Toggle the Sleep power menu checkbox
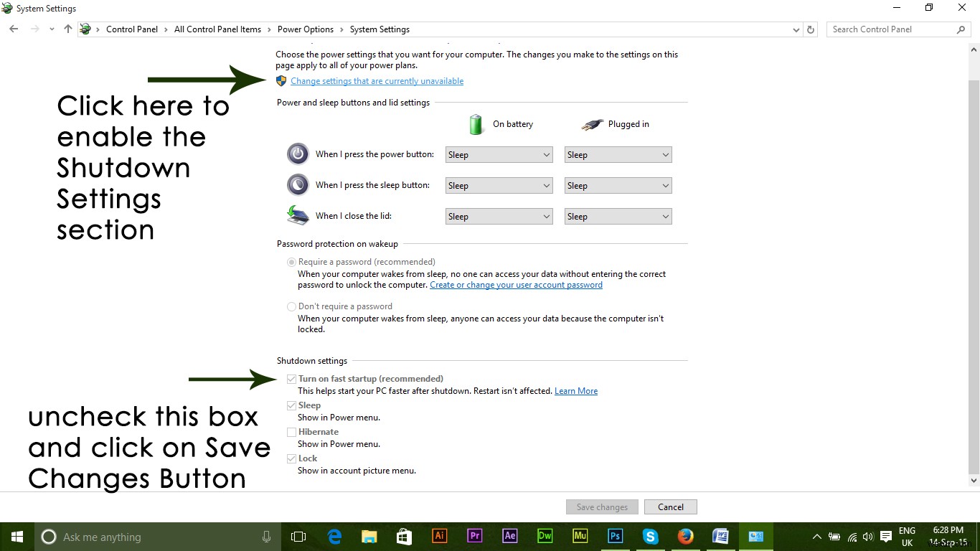The width and height of the screenshot is (980, 551). pos(291,405)
